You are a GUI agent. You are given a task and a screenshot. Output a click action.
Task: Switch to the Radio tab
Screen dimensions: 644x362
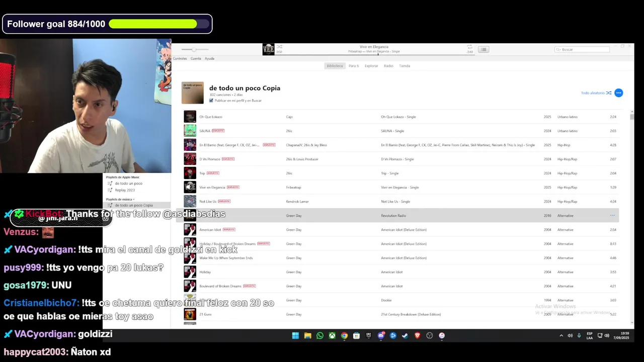[388, 66]
